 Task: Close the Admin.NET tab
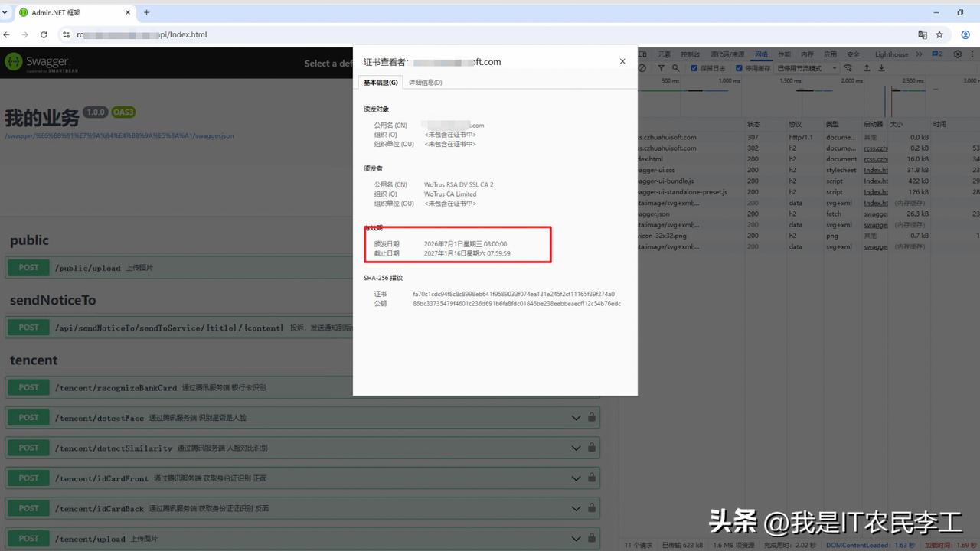click(x=129, y=12)
